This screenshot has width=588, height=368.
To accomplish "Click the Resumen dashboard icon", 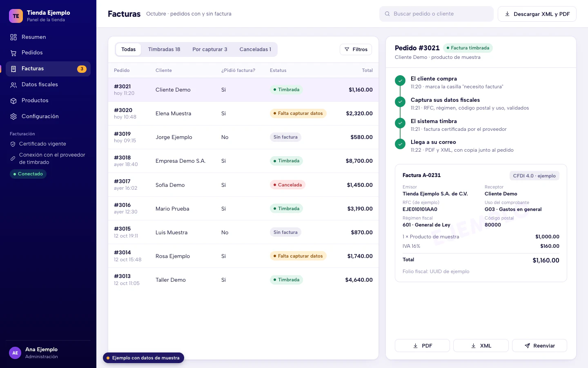I will pos(13,37).
